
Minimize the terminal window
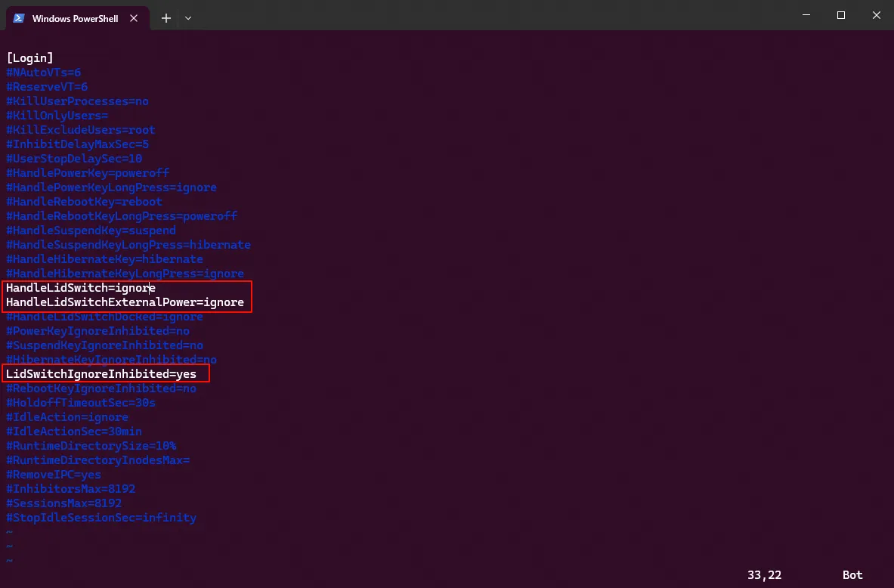tap(806, 15)
